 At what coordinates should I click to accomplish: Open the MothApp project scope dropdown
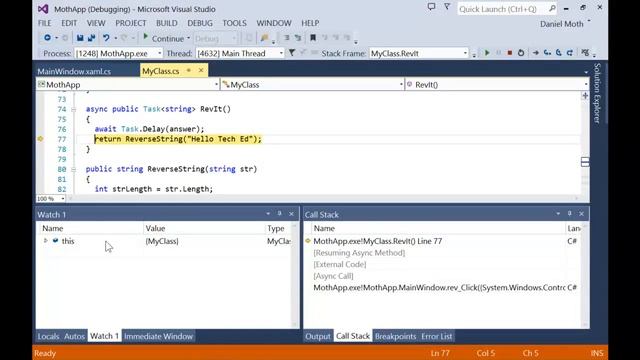tap(216, 84)
